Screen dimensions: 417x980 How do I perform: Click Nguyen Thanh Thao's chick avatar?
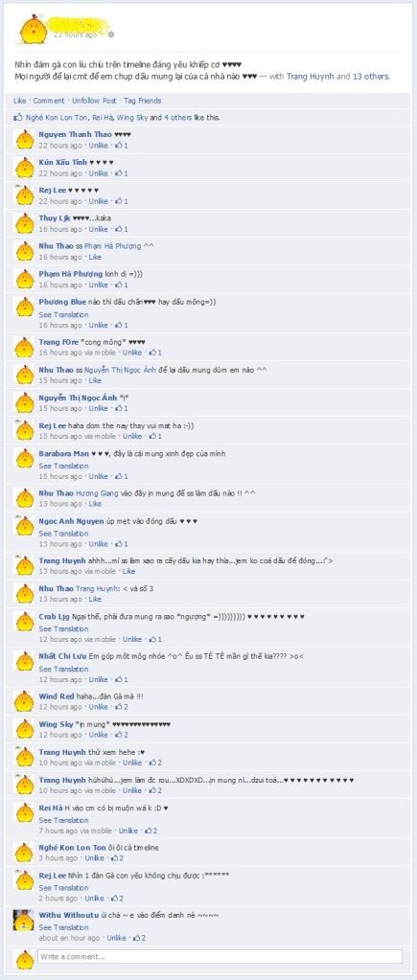tap(25, 139)
